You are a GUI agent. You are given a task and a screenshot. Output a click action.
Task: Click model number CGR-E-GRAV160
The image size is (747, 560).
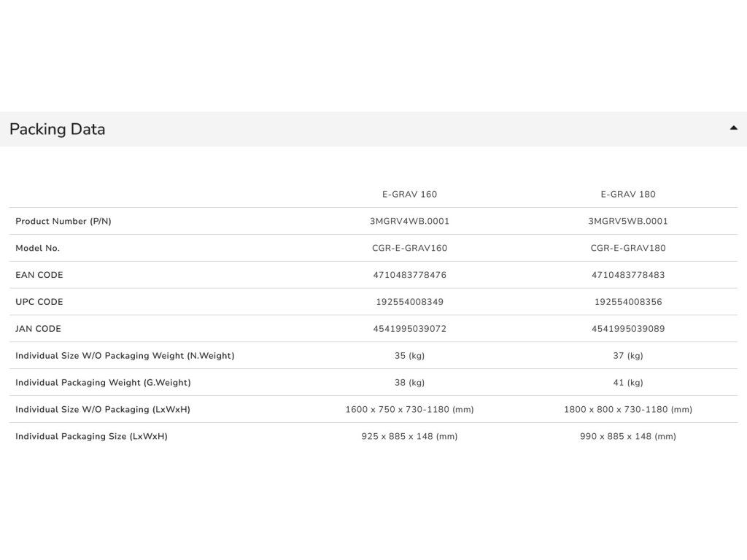tap(409, 248)
